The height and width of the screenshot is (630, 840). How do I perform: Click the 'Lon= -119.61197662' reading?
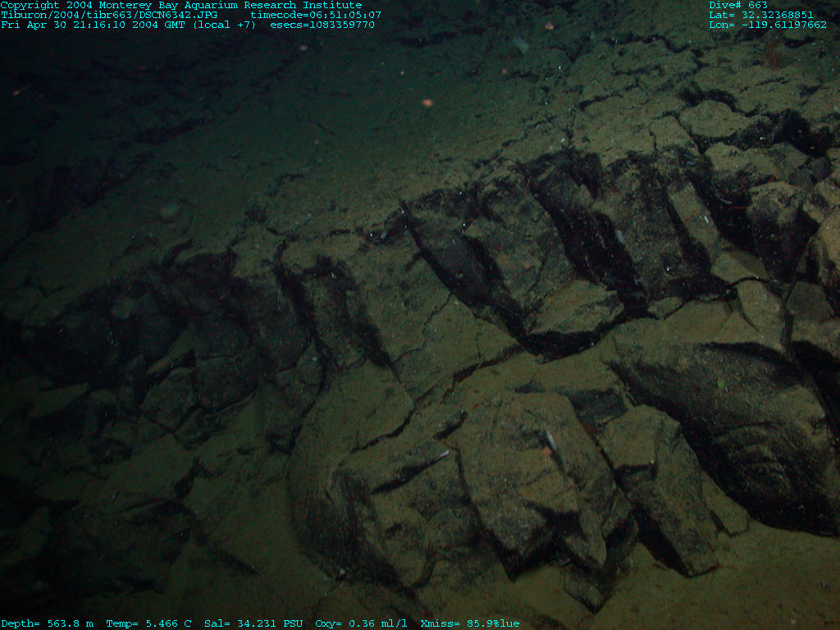pyautogui.click(x=768, y=25)
